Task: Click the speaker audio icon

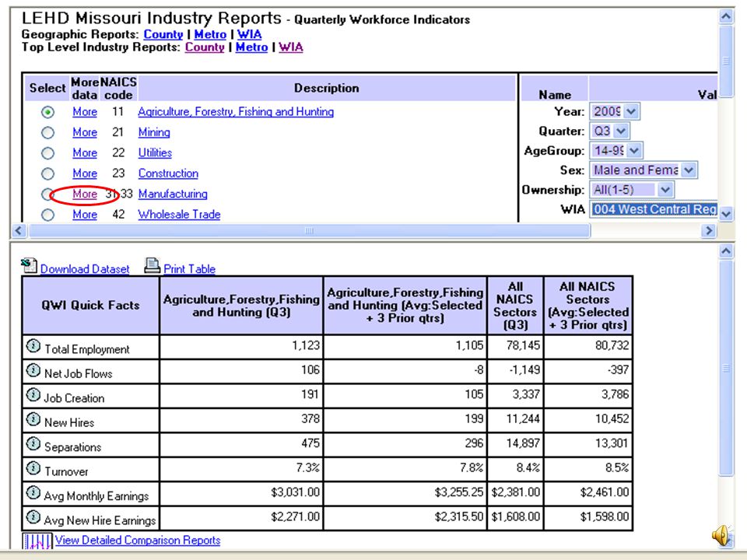Action: pyautogui.click(x=721, y=535)
